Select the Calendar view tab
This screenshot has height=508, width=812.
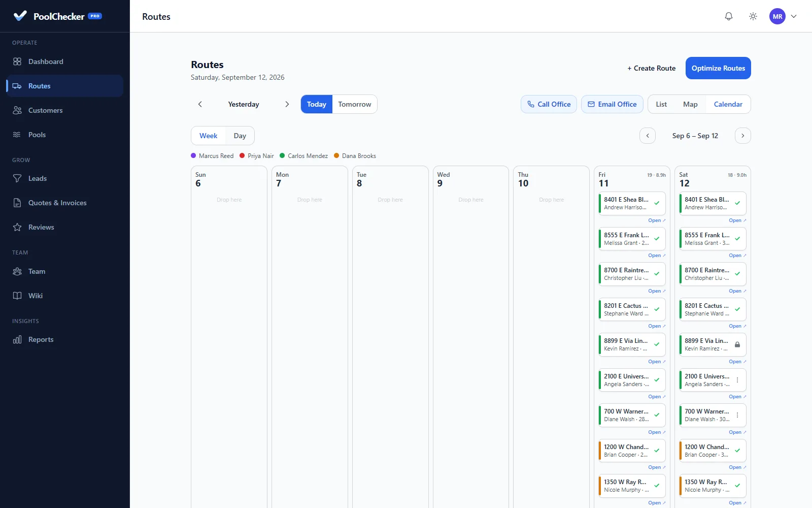point(728,104)
